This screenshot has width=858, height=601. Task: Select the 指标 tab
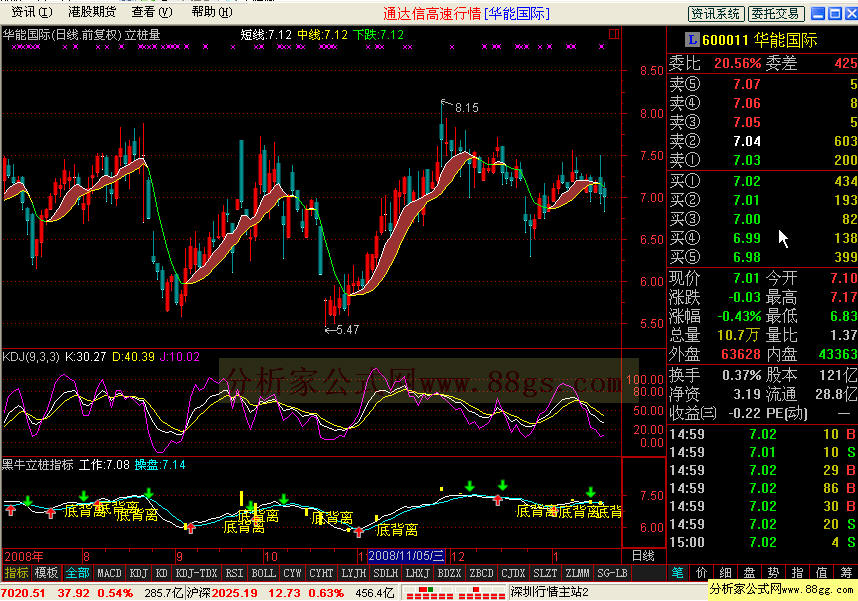16,573
